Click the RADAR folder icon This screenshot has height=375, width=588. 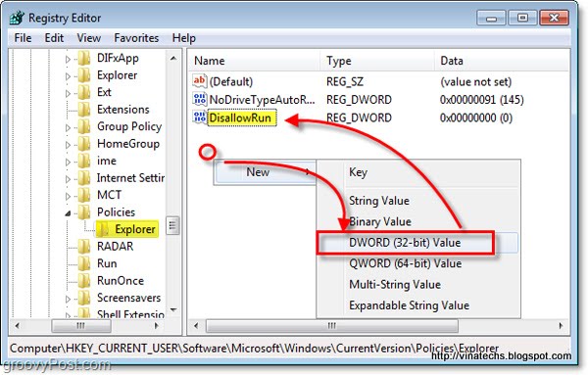pos(84,247)
